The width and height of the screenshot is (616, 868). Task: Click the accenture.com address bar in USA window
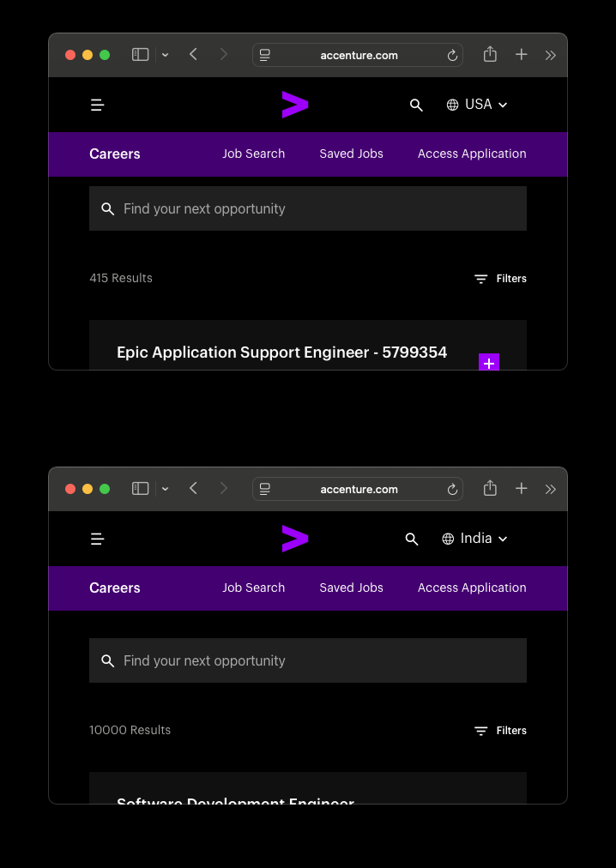click(358, 56)
